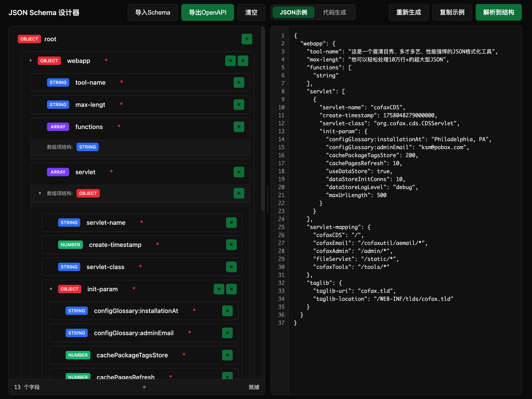This screenshot has height=399, width=532.
Task: Switch to the 代码生成 tab
Action: click(x=334, y=12)
